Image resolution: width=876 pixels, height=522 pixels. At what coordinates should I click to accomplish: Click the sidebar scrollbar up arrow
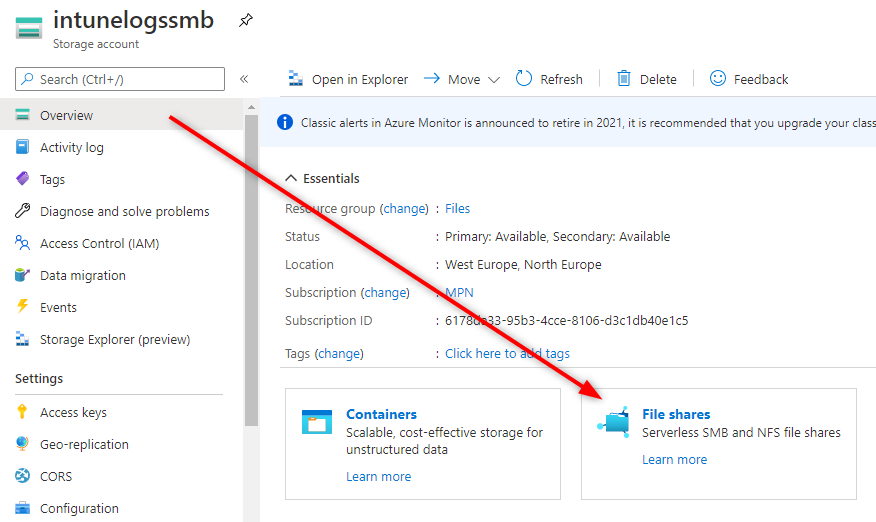251,107
